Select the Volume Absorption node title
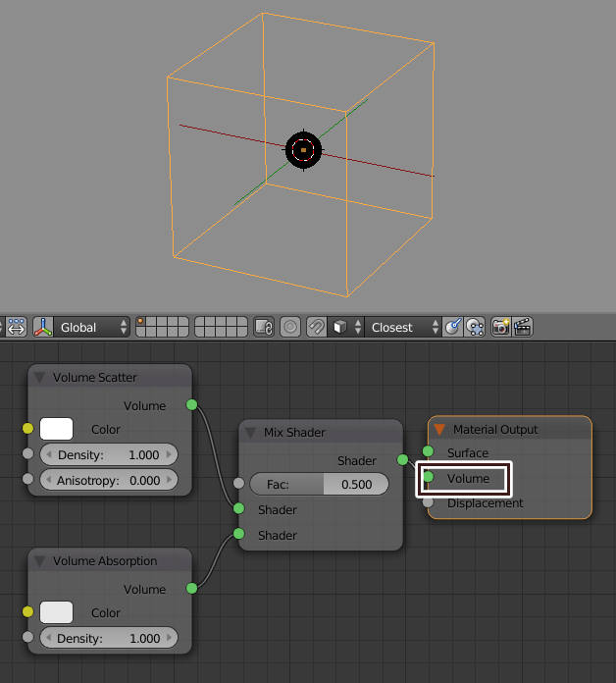Image resolution: width=616 pixels, height=683 pixels. click(x=105, y=561)
